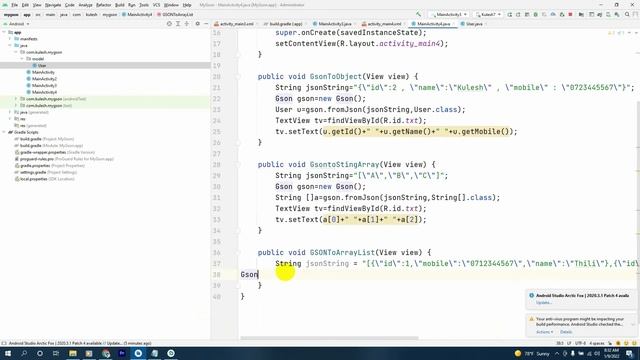Viewport: 640px width, 360px height.
Task: Click GSONToArrayList in the breadcrumb bar
Action: click(x=177, y=14)
